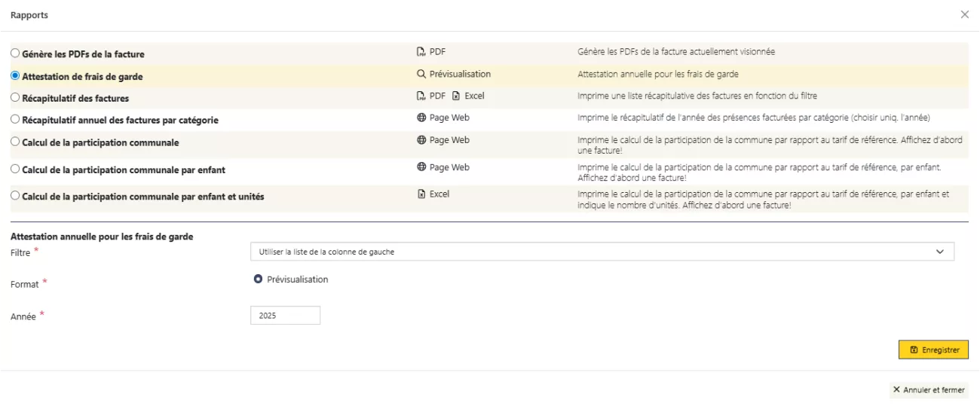This screenshot has height=406, width=980.
Task: Choose Calcul de la participation communale radio
Action: pos(15,142)
